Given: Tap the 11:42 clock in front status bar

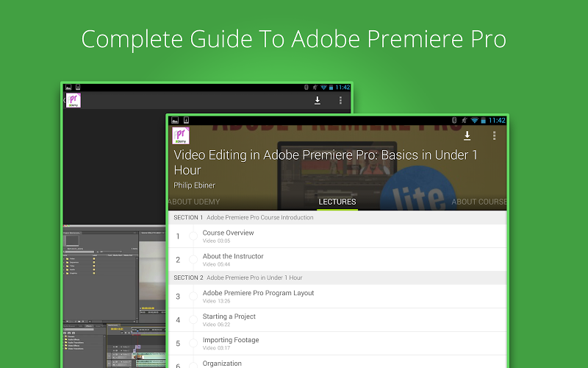Looking at the screenshot, I should (497, 120).
